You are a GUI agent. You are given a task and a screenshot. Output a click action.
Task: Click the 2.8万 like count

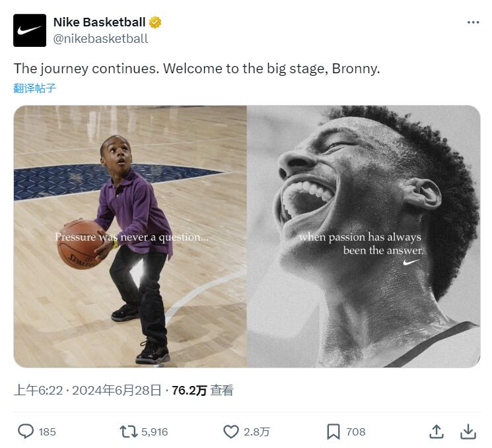[256, 432]
